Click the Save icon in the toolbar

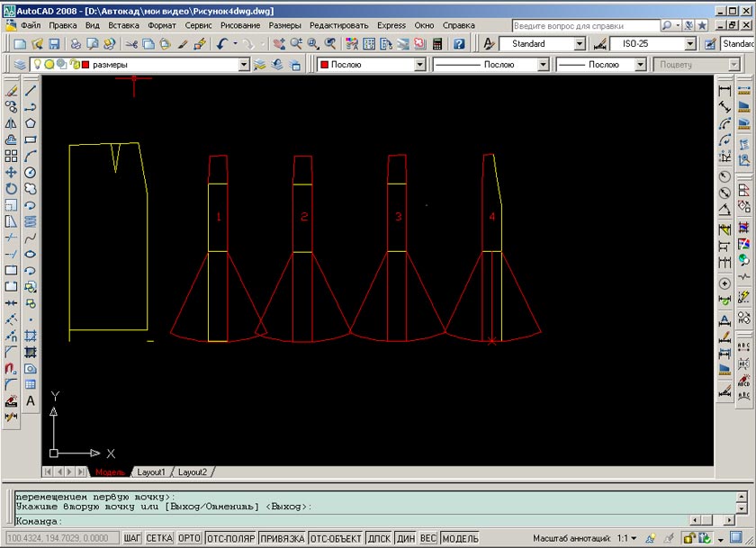coord(54,43)
